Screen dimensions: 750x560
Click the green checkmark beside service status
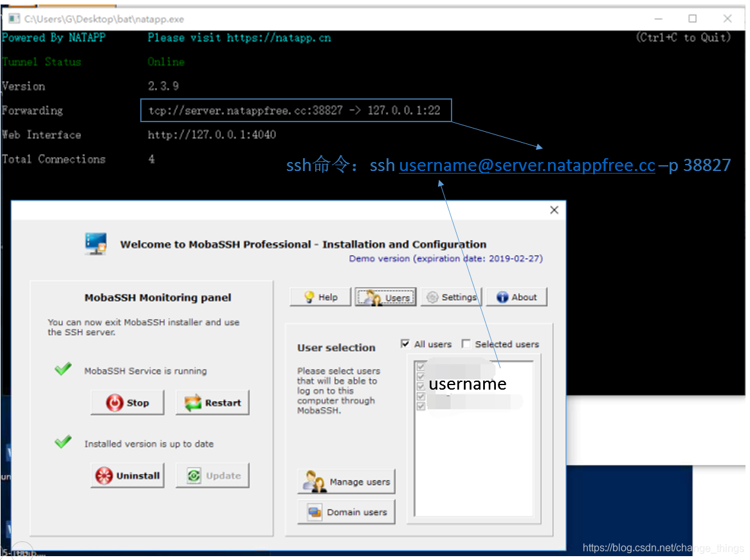tap(62, 368)
